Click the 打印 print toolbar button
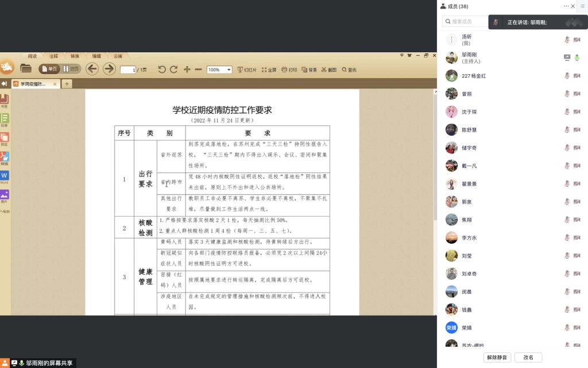This screenshot has height=368, width=588. [x=289, y=70]
